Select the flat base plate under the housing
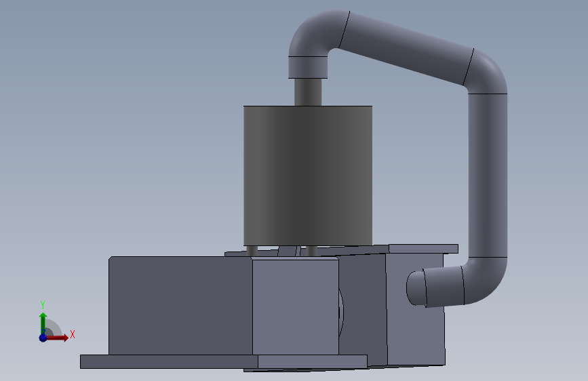Image resolution: width=588 pixels, height=381 pixels. coord(224,362)
